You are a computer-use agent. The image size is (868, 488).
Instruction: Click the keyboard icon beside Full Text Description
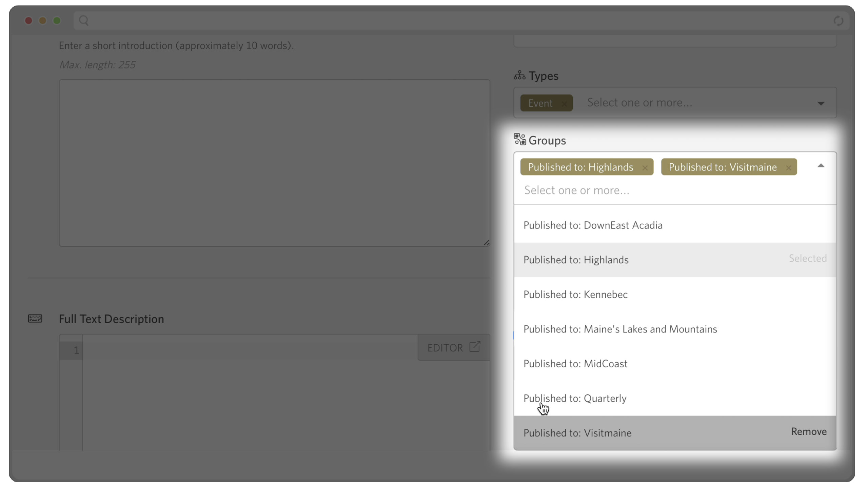coord(35,319)
